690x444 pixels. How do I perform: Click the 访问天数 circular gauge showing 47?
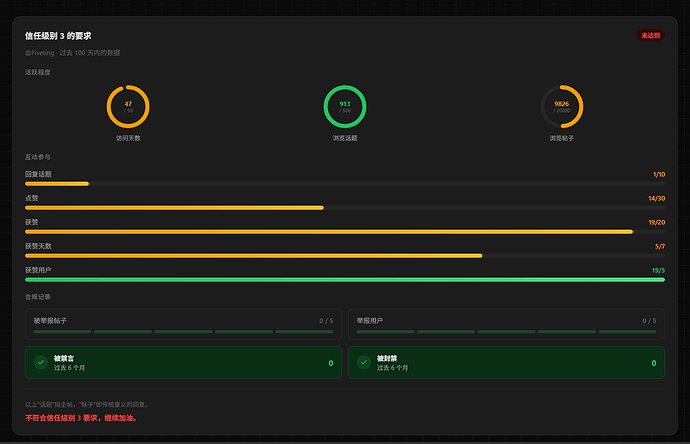coord(128,106)
